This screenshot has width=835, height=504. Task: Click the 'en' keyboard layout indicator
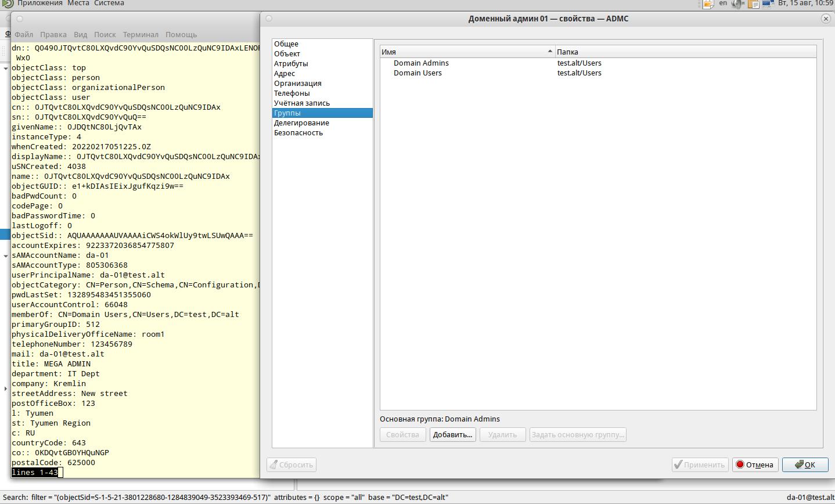click(x=723, y=3)
